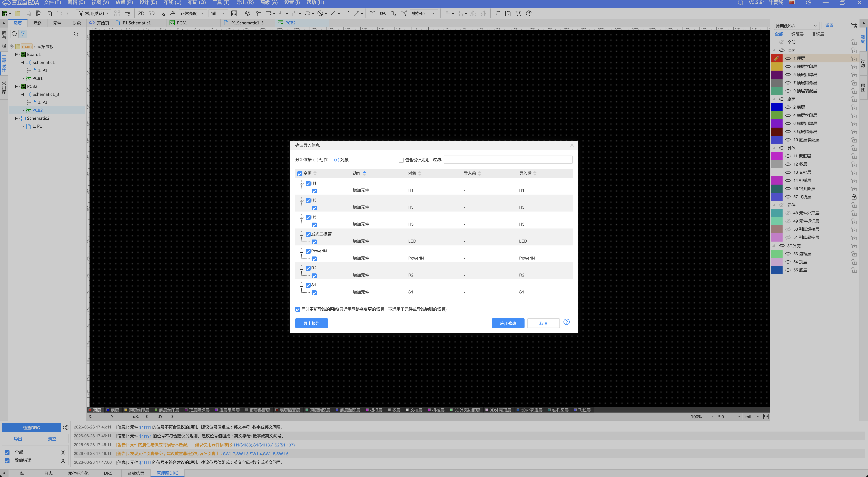Hide the 1 顶层 layer
Viewport: 868px width, 477px height.
pyautogui.click(x=788, y=58)
